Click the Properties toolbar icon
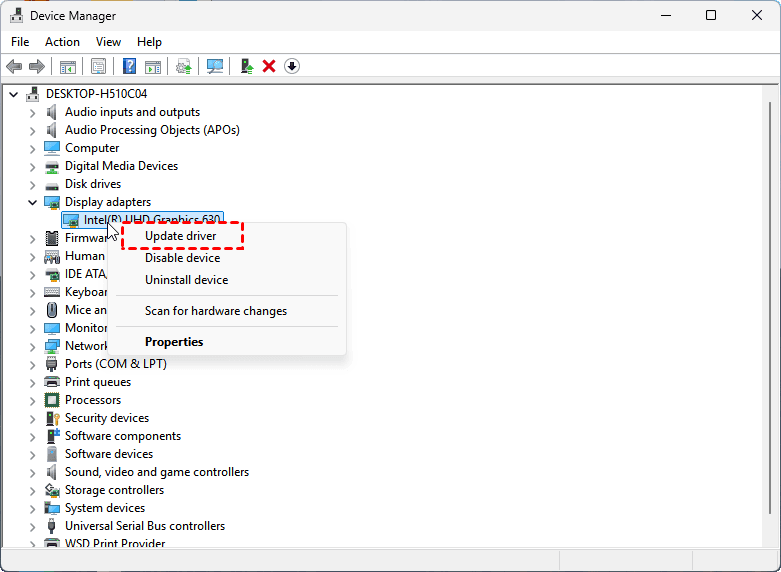 coord(99,66)
